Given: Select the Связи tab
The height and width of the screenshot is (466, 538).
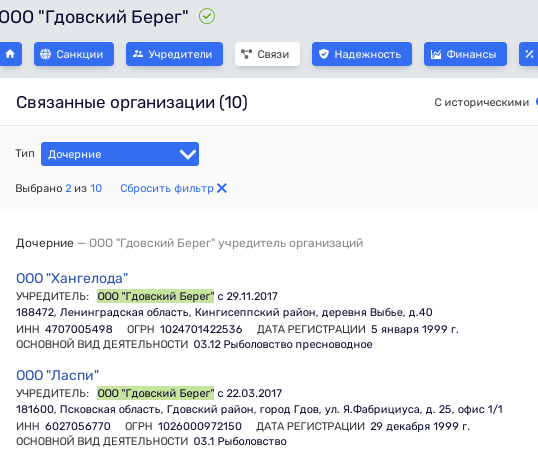Looking at the screenshot, I should click(267, 54).
